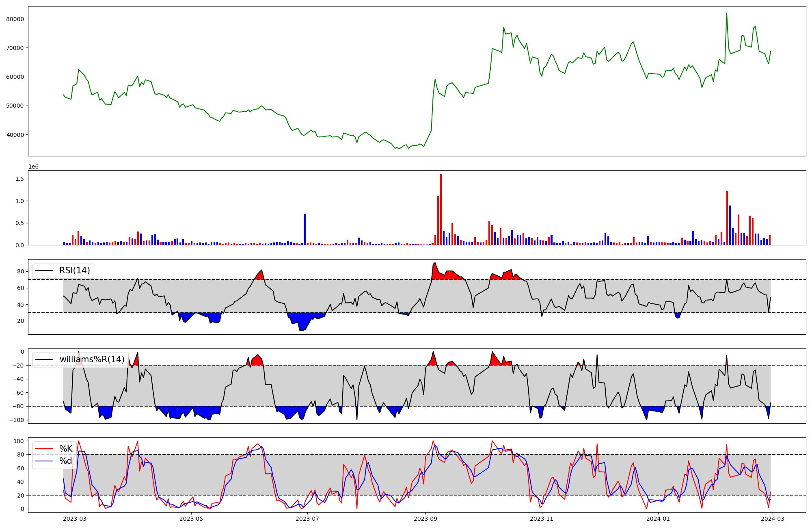
Task: Click the price line's highest peak
Action: [x=726, y=13]
